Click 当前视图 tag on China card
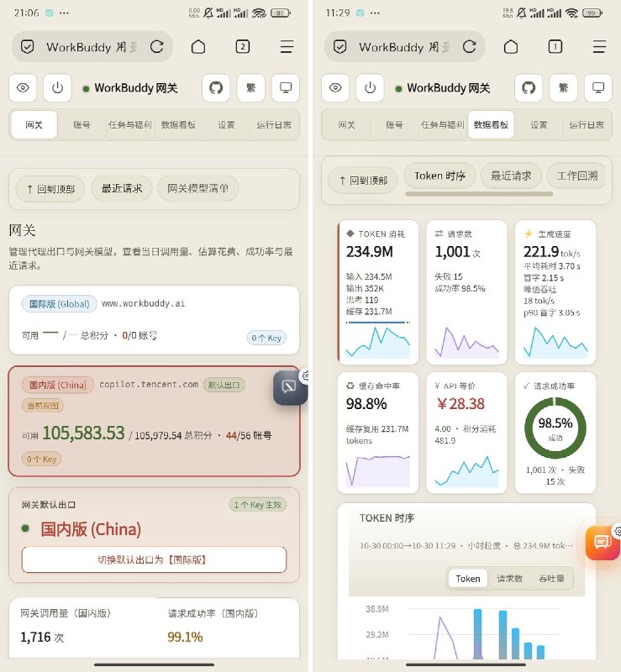Viewport: 621px width, 672px height. pos(43,406)
